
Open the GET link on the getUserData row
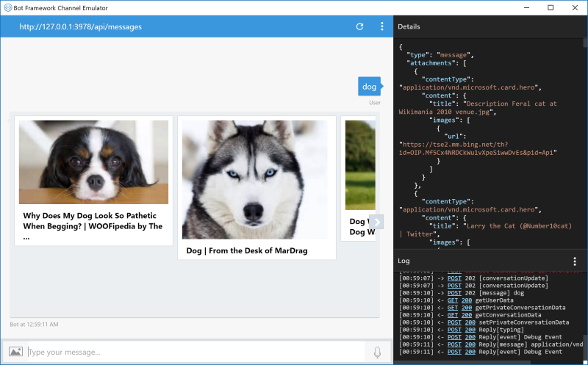(452, 300)
